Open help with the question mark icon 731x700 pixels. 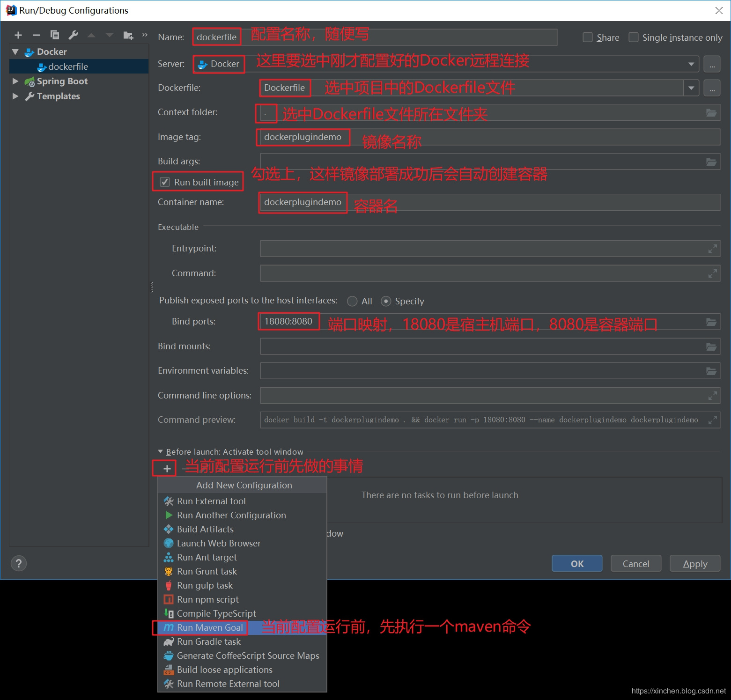click(x=19, y=563)
